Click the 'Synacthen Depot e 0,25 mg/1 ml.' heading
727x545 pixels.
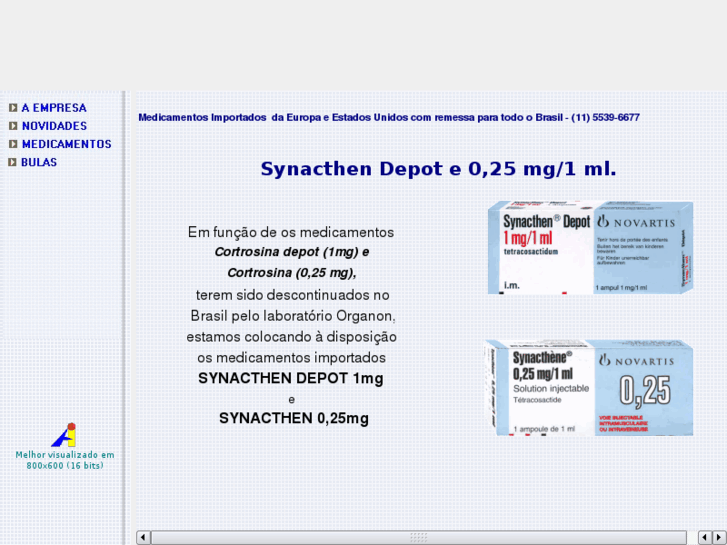click(x=438, y=169)
